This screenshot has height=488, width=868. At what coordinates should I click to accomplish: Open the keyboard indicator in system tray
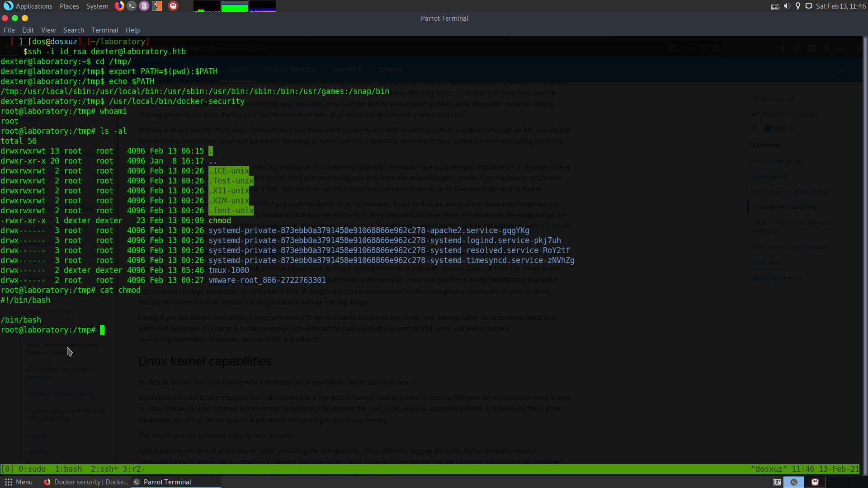click(x=775, y=6)
